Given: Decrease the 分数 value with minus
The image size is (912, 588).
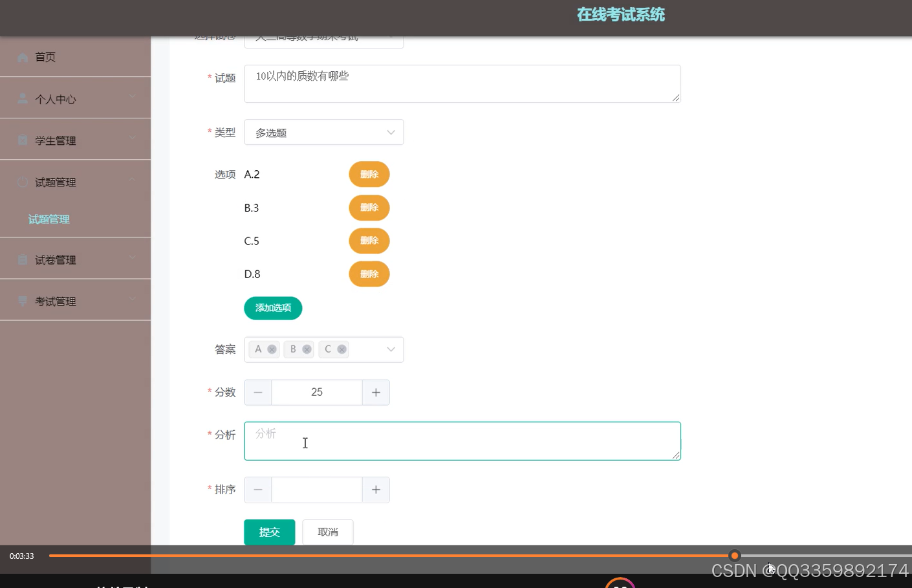Looking at the screenshot, I should click(258, 393).
